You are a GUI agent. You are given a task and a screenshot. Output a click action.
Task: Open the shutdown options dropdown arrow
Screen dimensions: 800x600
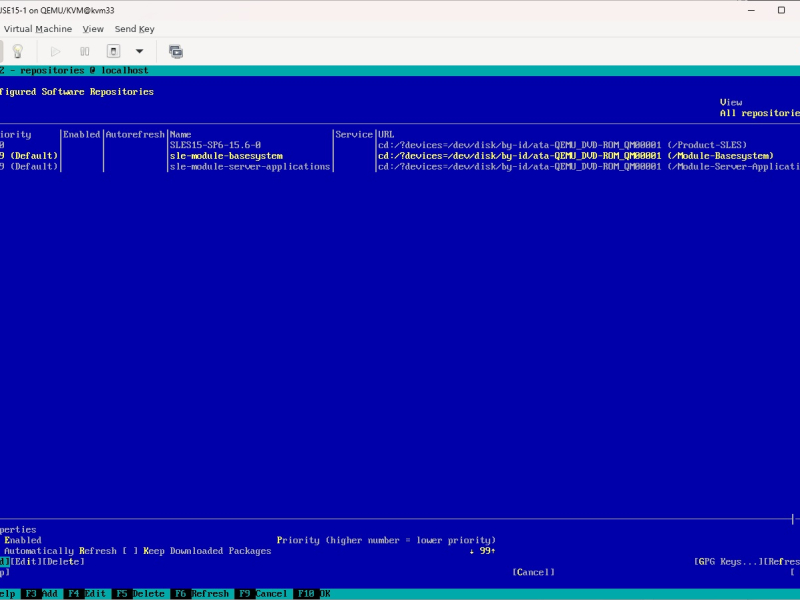[x=139, y=52]
